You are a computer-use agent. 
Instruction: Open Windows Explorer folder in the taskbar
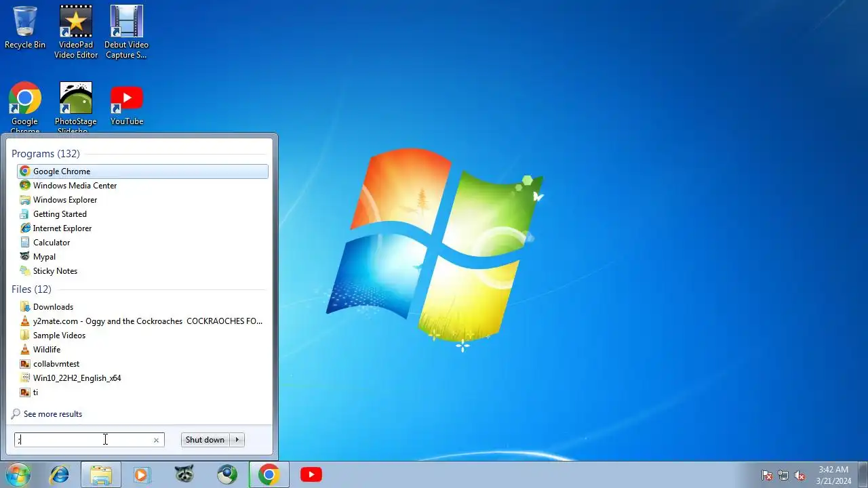[x=101, y=475]
